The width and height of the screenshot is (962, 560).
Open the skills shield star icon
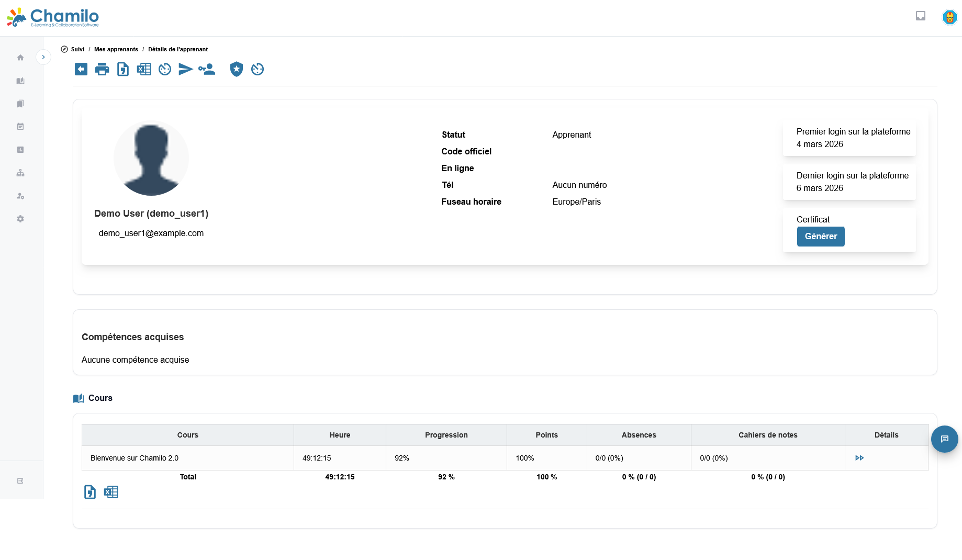pyautogui.click(x=237, y=69)
